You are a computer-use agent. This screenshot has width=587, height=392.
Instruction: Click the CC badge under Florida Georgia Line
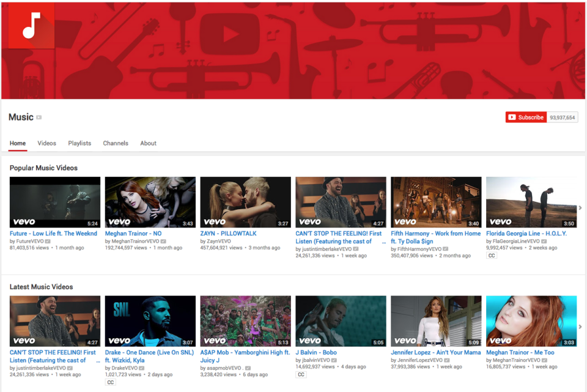pos(492,256)
